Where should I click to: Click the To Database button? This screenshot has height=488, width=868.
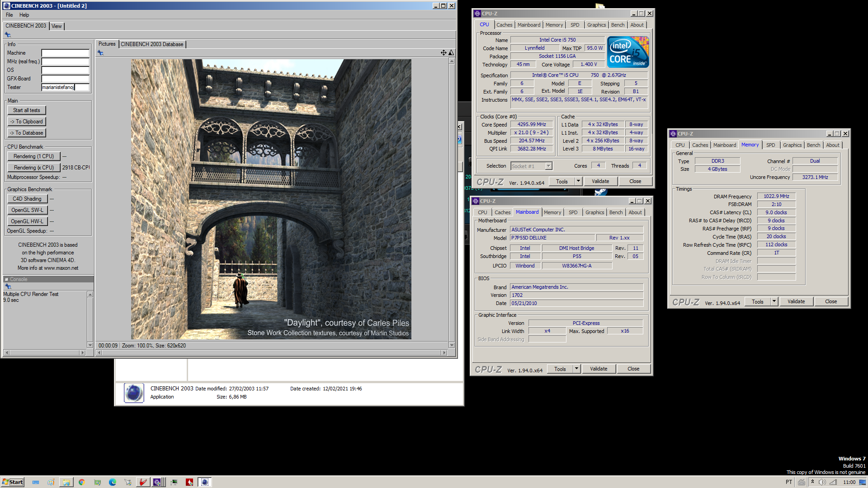click(x=27, y=133)
